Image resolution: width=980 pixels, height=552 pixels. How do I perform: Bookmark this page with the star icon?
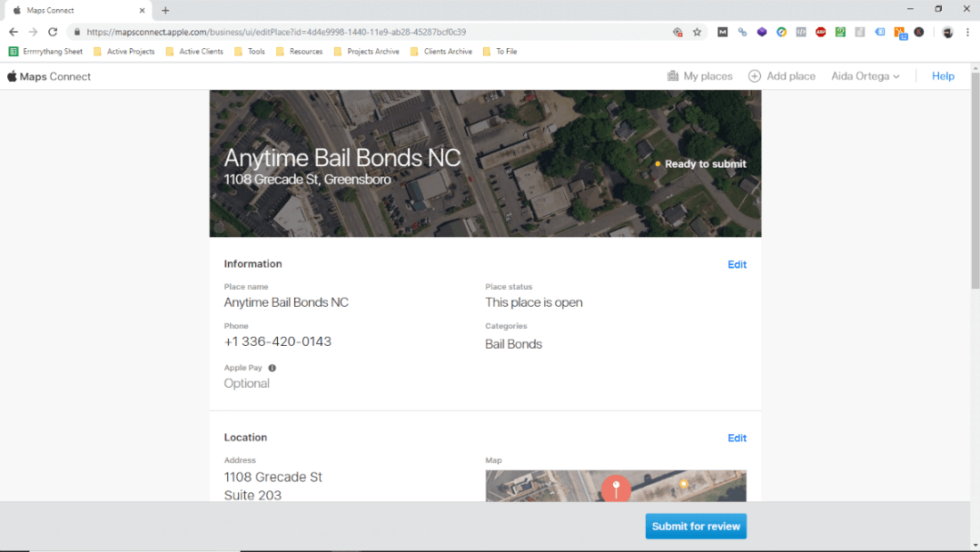tap(697, 32)
